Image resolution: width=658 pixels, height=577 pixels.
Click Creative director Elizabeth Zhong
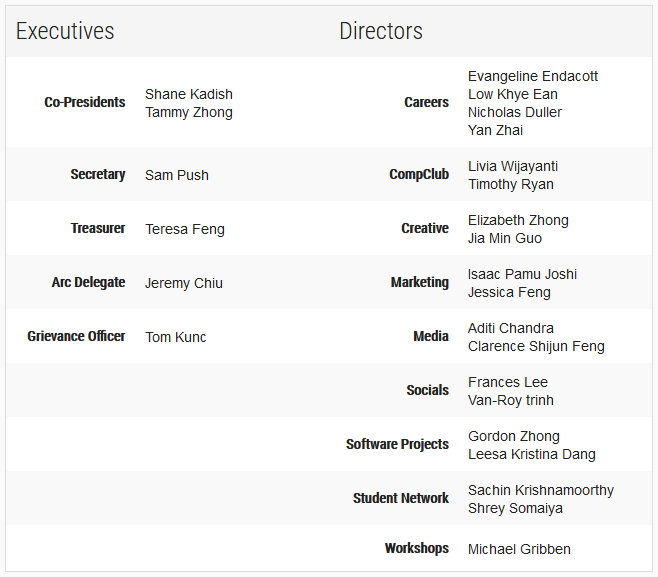(x=518, y=220)
